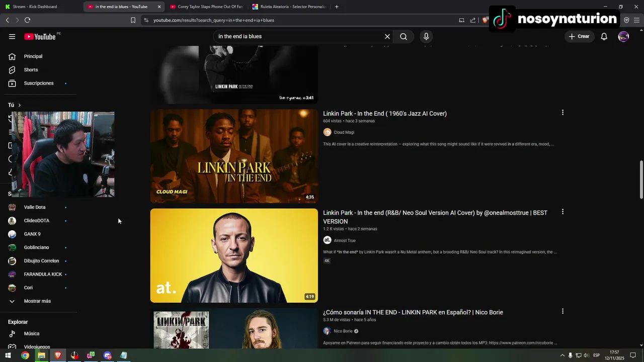Go to the YouTube home logo
The width and height of the screenshot is (644, 362).
[x=40, y=36]
